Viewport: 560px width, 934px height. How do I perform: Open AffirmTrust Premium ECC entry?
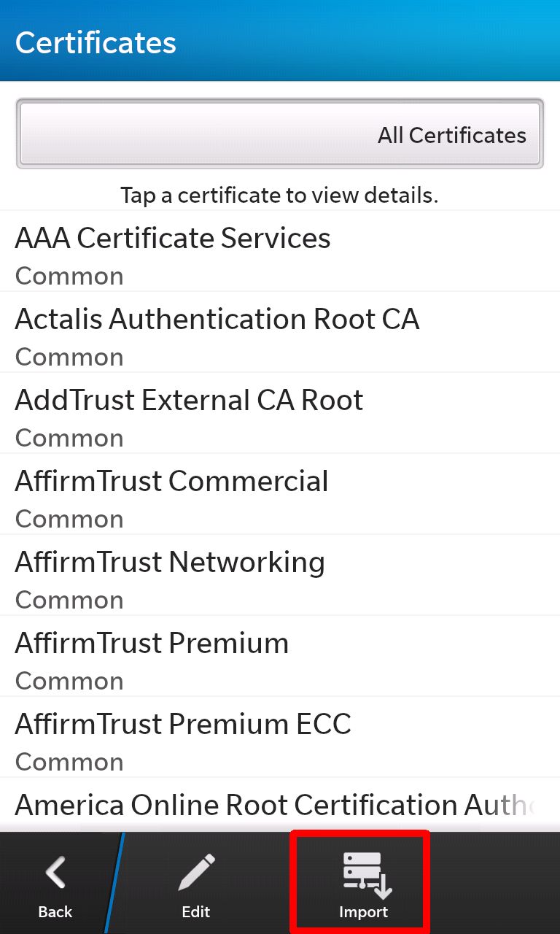click(x=280, y=737)
